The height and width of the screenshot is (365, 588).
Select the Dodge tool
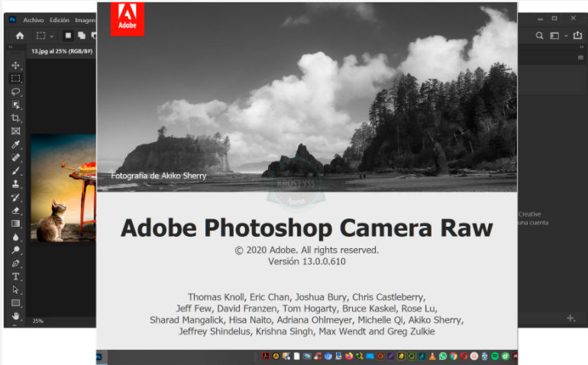pyautogui.click(x=15, y=250)
